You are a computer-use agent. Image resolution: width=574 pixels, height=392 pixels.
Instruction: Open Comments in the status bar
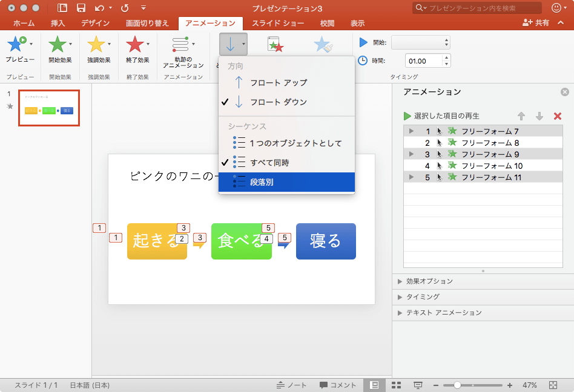coord(337,385)
